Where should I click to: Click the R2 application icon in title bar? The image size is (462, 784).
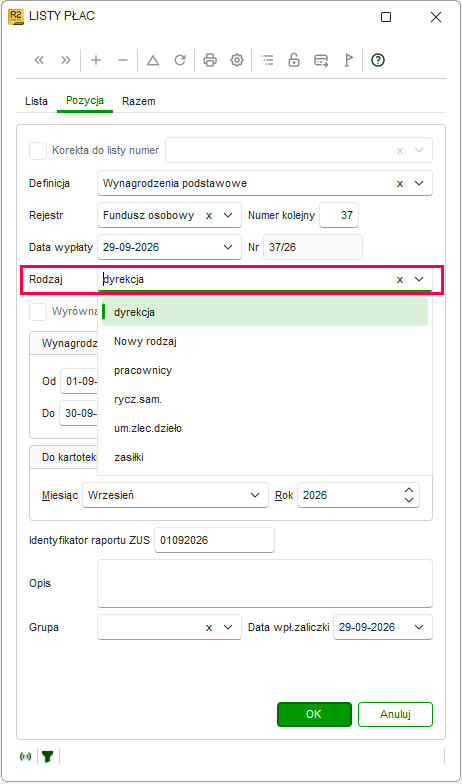pyautogui.click(x=16, y=16)
